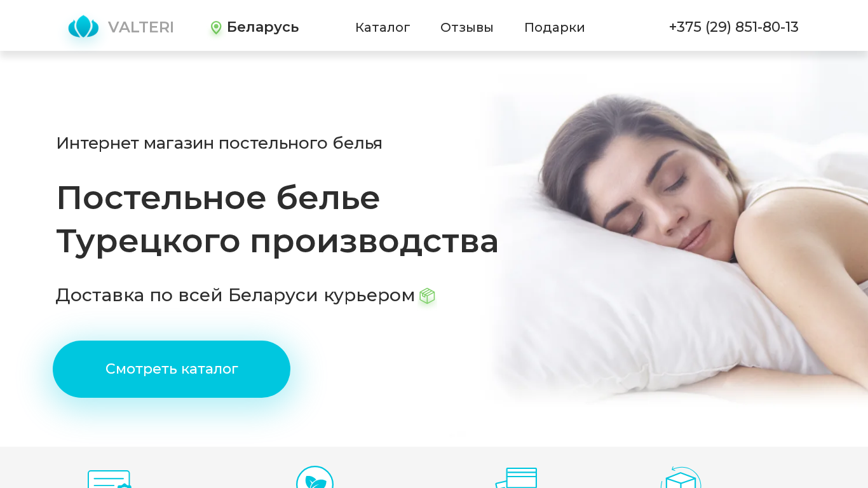Click the Интернет магазин постельного белья subtitle
This screenshot has height=488, width=868.
coord(219,143)
